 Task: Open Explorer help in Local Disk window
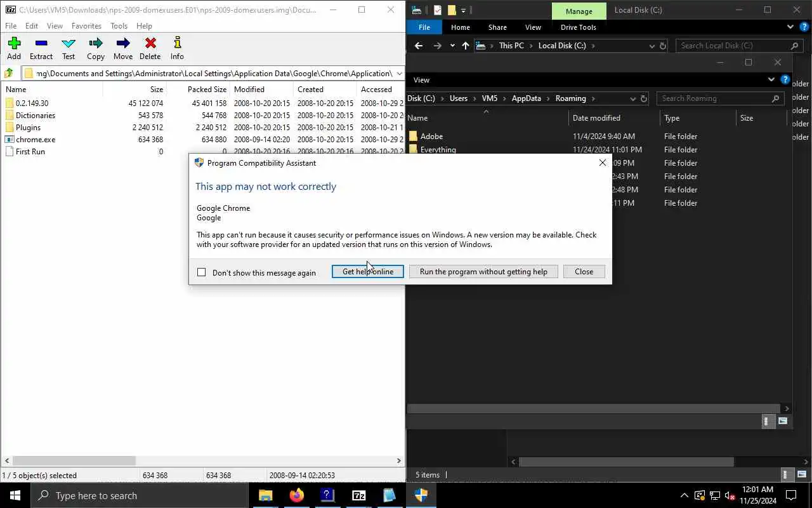[805, 27]
